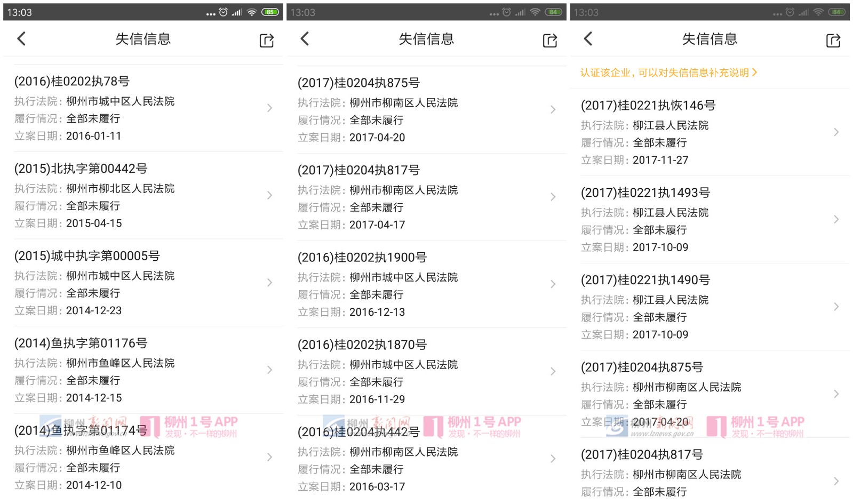Select case title (2017)桂0221执恢146号
The height and width of the screenshot is (504, 853).
coord(648,106)
